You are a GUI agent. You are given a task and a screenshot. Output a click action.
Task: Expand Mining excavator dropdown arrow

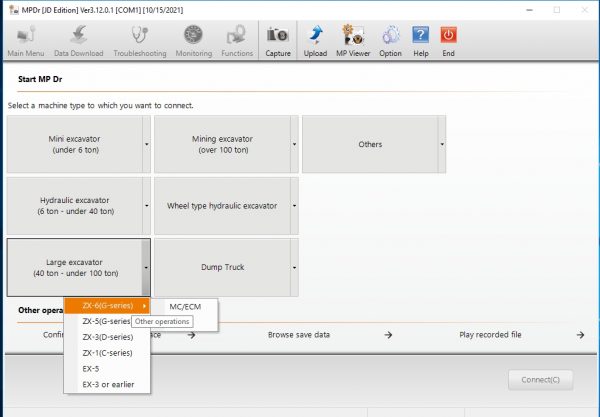(x=294, y=144)
